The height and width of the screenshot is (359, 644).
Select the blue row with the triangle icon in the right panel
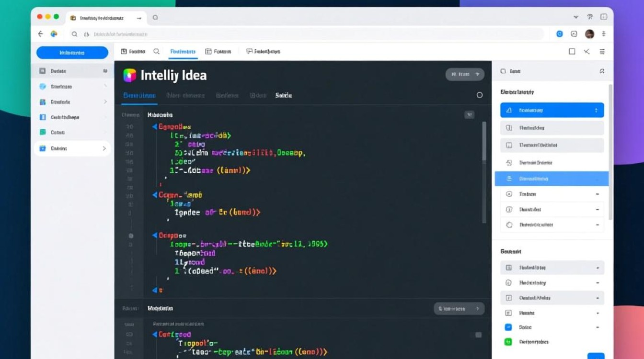click(552, 110)
